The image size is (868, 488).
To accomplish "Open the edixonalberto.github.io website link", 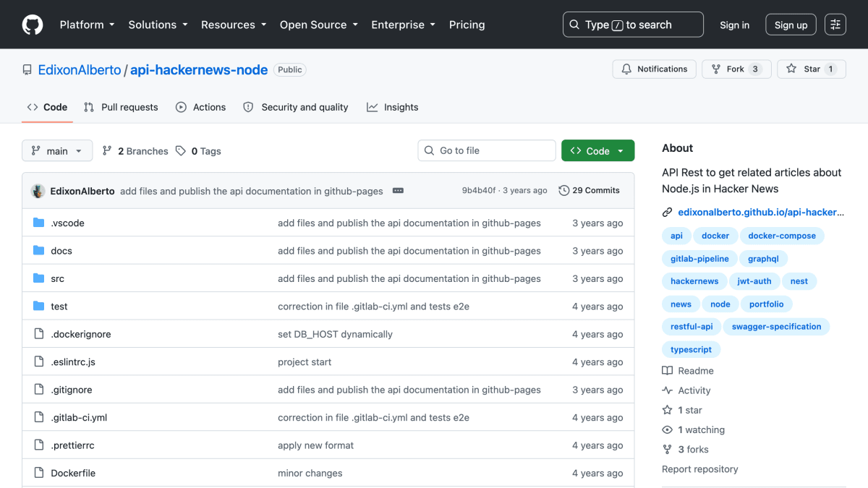I will pyautogui.click(x=761, y=213).
